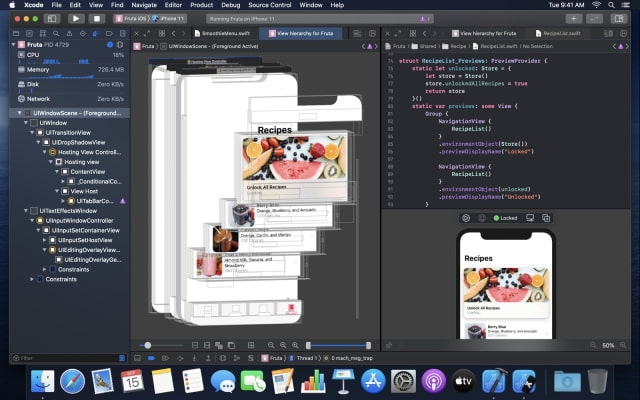
Task: Adjust the layer spacing slider below hierarchy
Action: point(150,345)
